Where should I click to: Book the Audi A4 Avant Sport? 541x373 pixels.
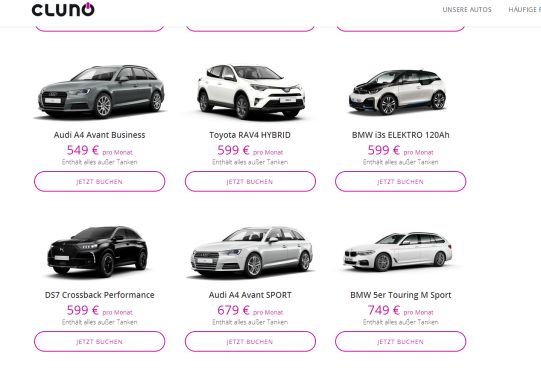250,342
